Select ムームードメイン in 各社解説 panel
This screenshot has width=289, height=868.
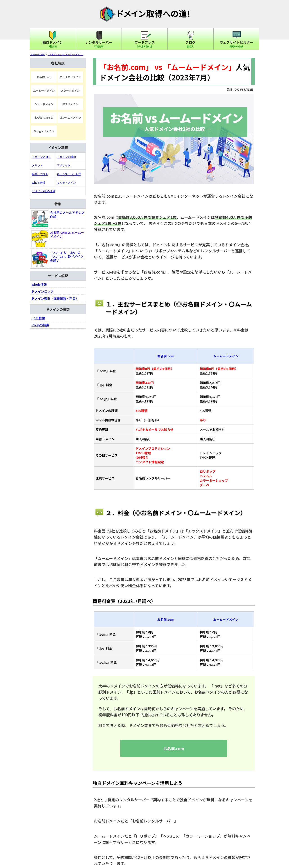coord(44,91)
